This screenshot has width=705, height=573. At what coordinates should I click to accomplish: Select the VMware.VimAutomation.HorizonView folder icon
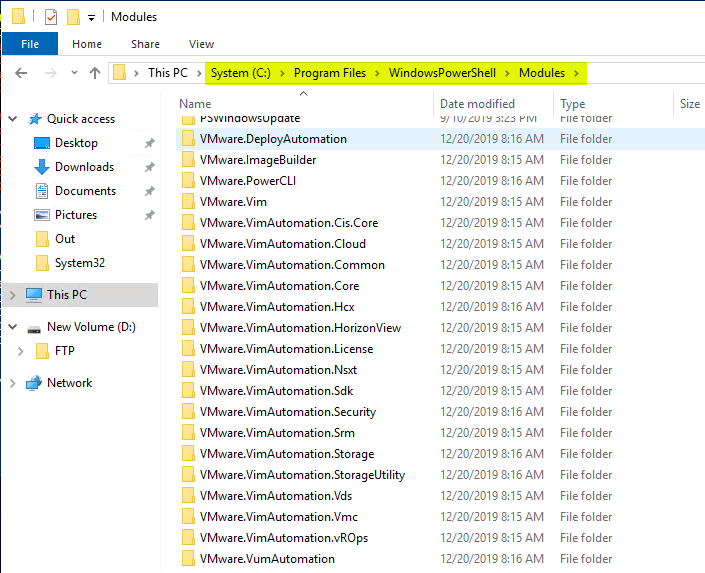click(188, 327)
